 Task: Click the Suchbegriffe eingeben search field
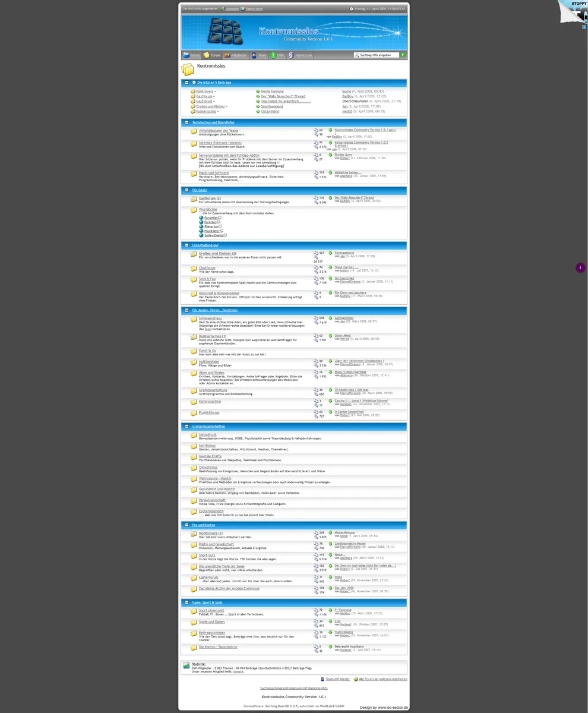tap(376, 55)
